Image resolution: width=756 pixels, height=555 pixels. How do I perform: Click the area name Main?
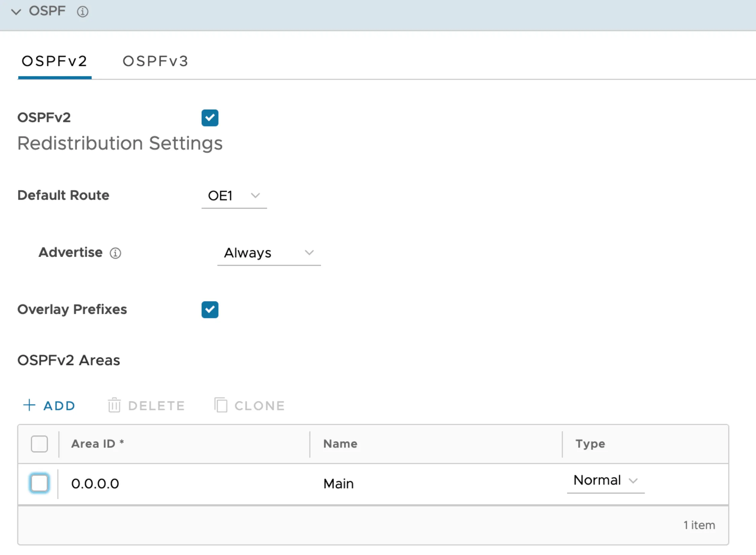point(338,484)
